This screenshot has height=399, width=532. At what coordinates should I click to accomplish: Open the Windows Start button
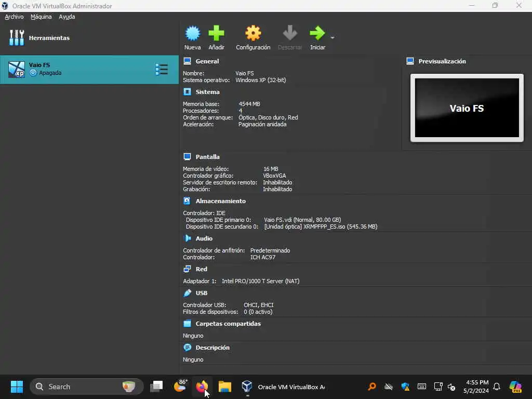[x=17, y=387]
